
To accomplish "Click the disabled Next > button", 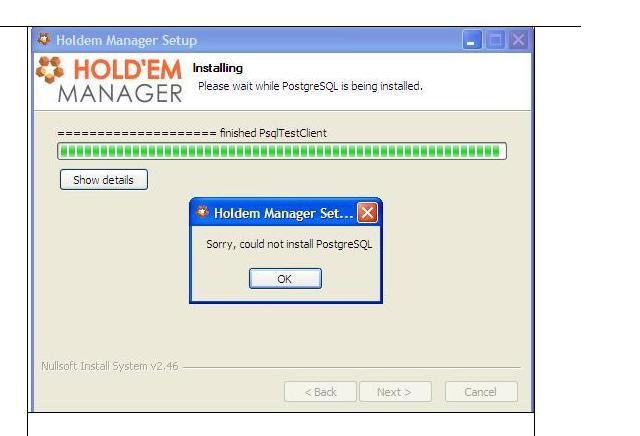I will coord(395,392).
